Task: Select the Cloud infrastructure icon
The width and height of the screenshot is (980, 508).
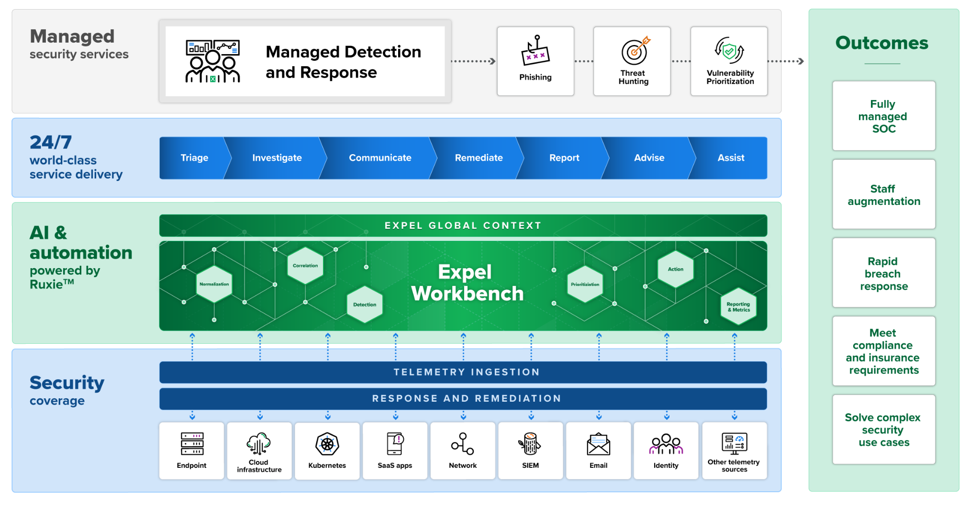Action: pos(259,443)
